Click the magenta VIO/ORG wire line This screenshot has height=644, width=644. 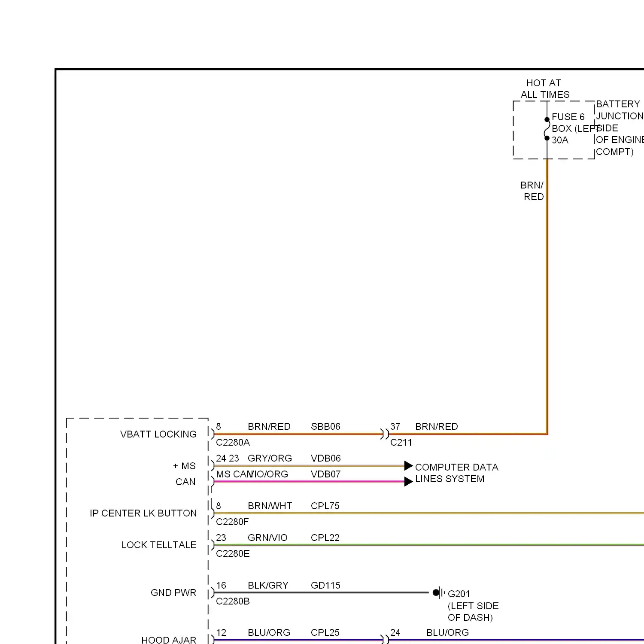309,482
